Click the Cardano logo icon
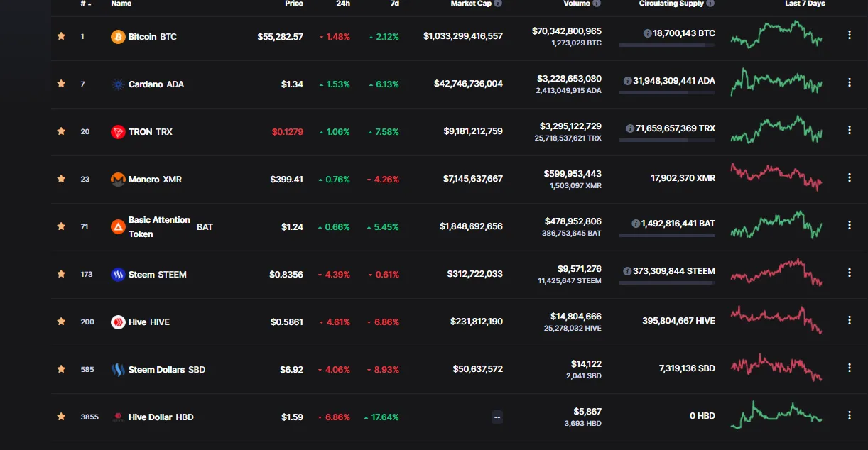Image resolution: width=868 pixels, height=450 pixels. tap(118, 84)
